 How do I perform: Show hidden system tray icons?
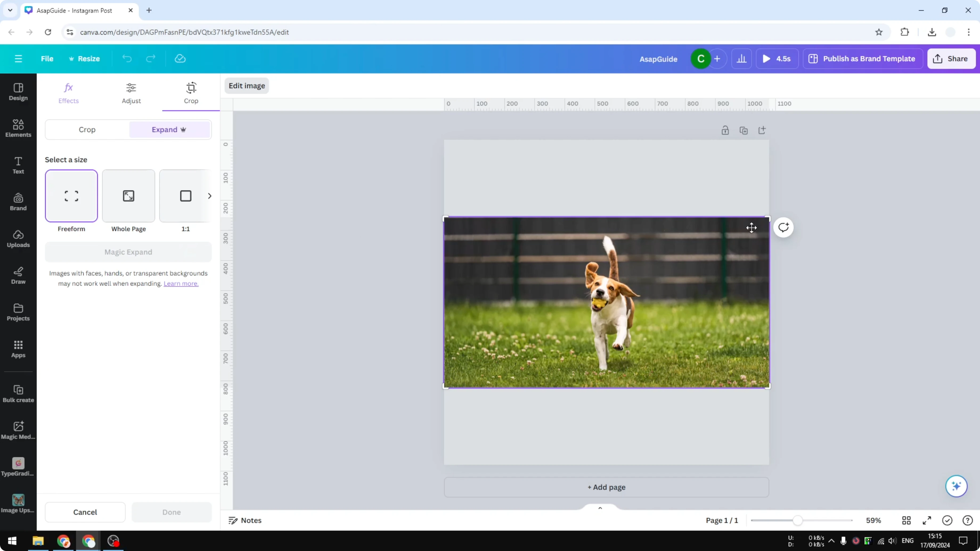[832, 541]
